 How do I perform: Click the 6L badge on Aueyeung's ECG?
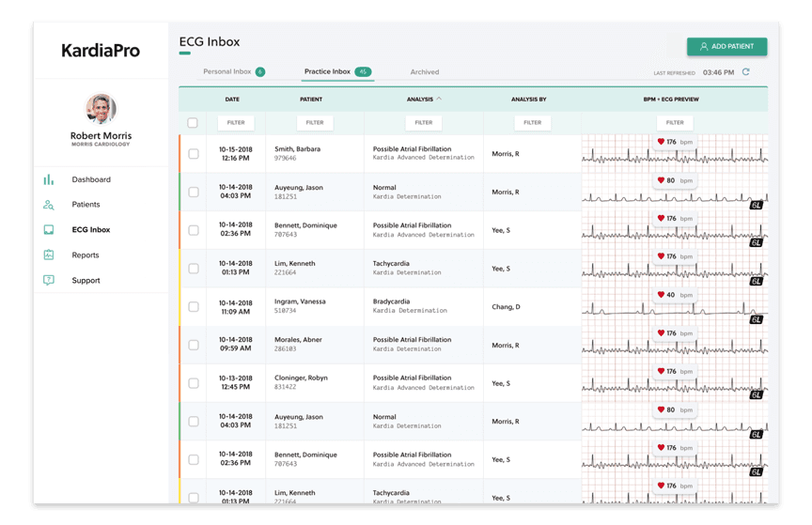click(756, 205)
